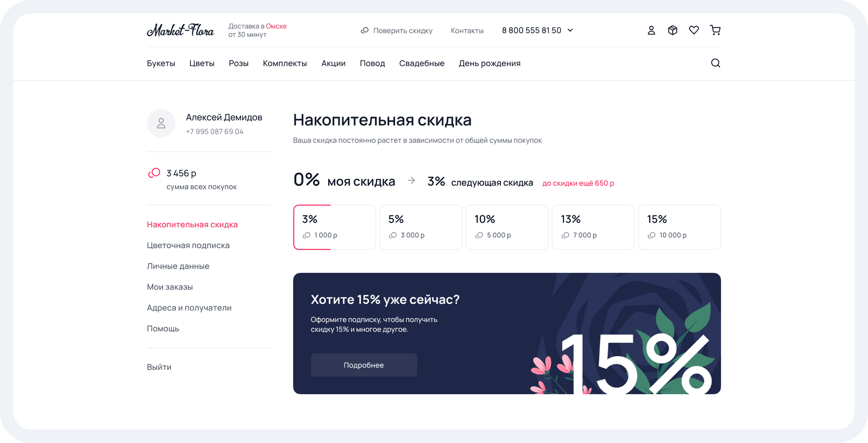Click 3% следующая скидка text

point(480,182)
